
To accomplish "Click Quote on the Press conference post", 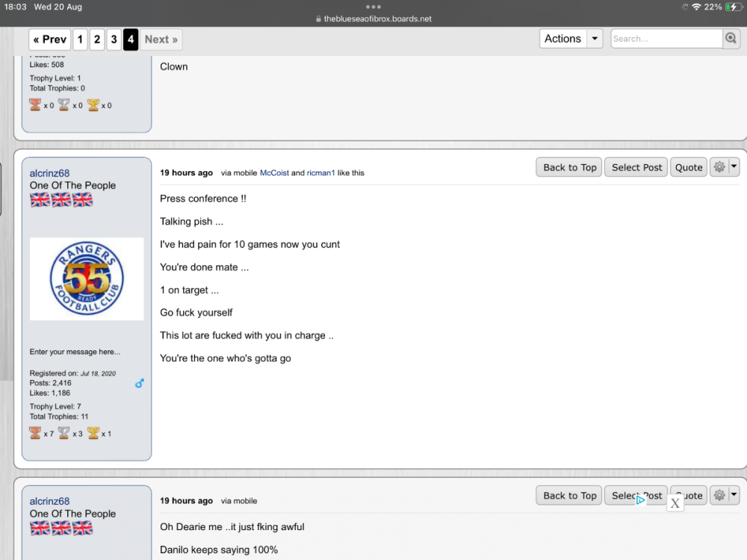I will (688, 167).
